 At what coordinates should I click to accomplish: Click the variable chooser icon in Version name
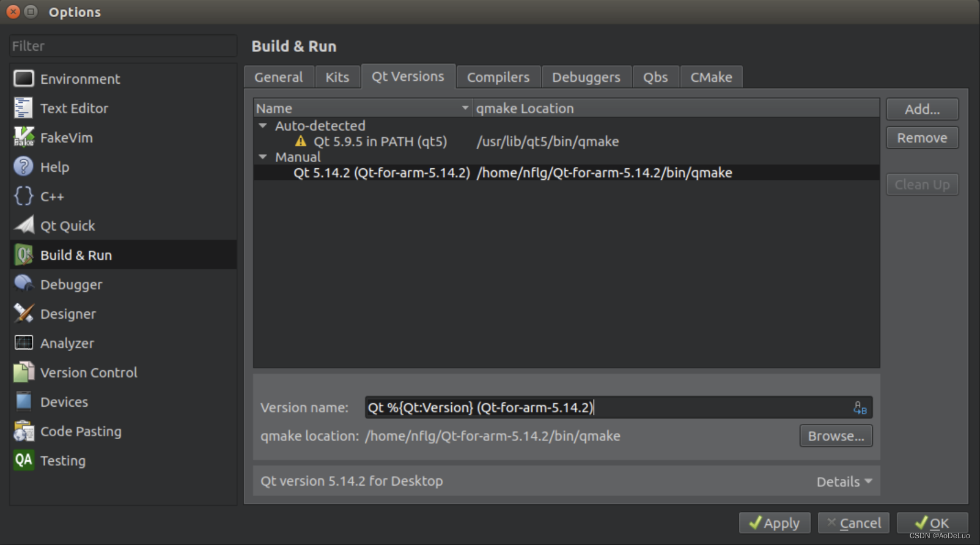point(860,408)
